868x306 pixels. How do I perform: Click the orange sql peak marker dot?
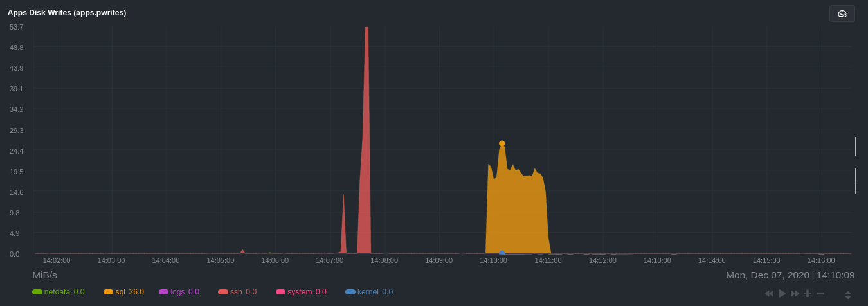point(502,143)
